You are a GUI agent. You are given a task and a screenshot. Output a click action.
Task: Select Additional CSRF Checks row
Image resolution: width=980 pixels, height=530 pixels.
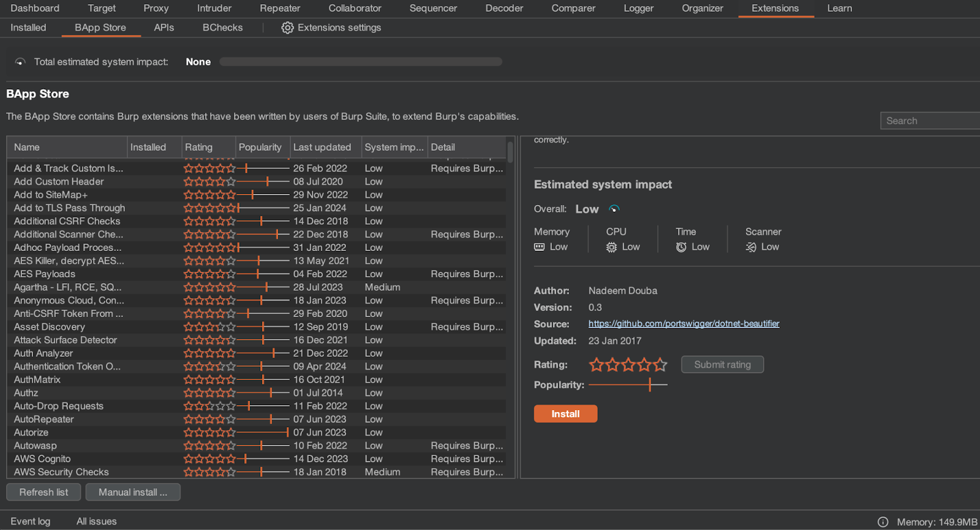(257, 221)
